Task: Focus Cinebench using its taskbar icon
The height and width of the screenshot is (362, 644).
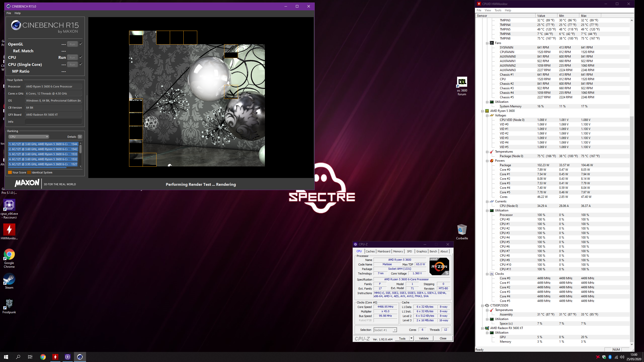Action: point(80,357)
